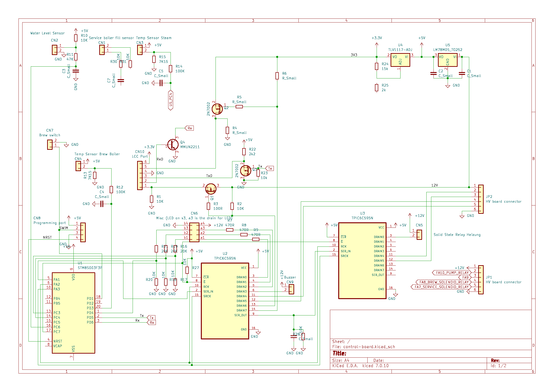Viewport: 554px width, 392px height.
Task: Click the R22 2k2 resistor
Action: click(244, 152)
